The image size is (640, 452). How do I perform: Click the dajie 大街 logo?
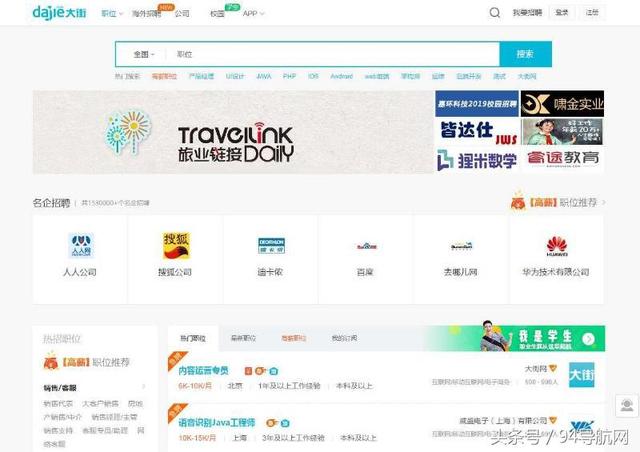pyautogui.click(x=59, y=12)
